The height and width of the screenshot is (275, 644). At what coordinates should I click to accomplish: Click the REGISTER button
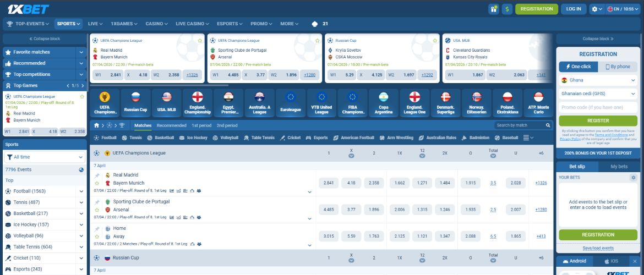(x=598, y=120)
